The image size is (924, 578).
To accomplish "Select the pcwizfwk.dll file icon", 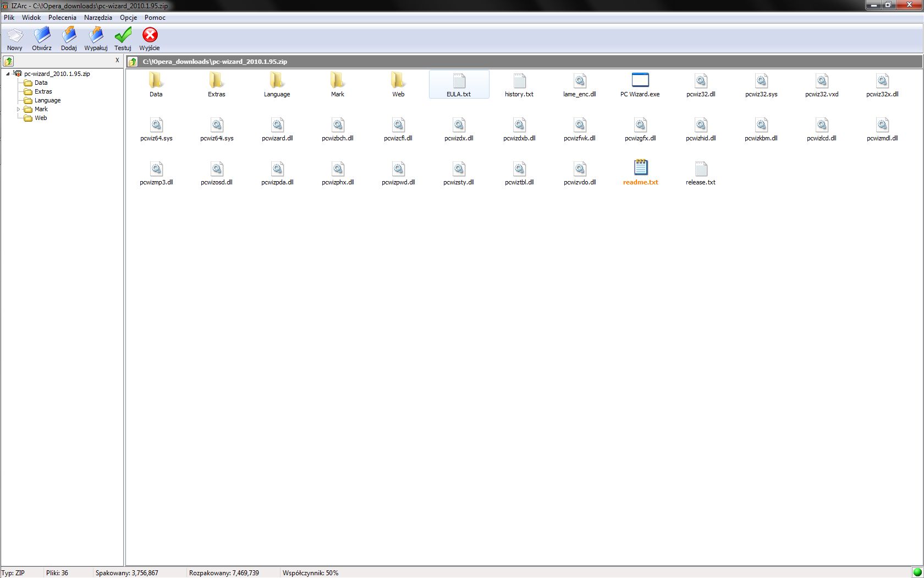I will click(x=580, y=124).
